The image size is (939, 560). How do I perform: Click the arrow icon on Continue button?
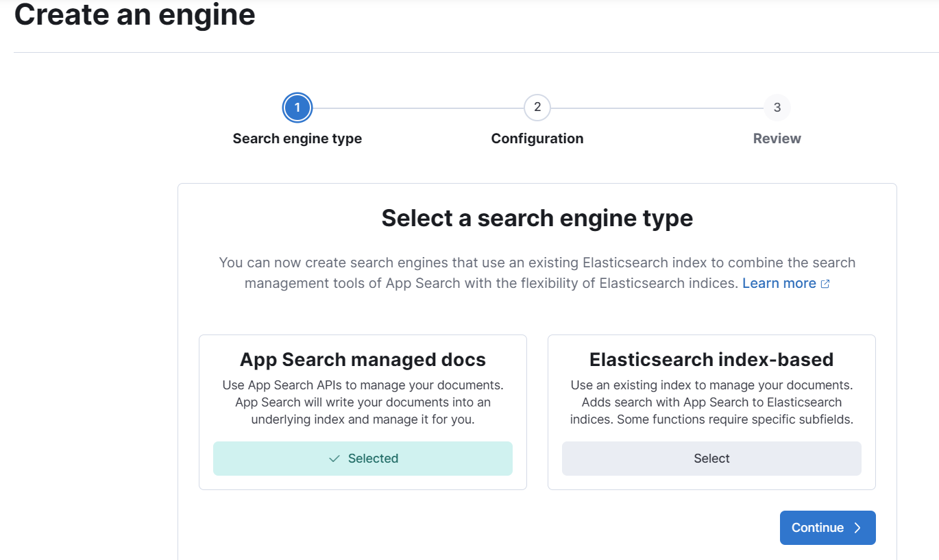tap(857, 528)
